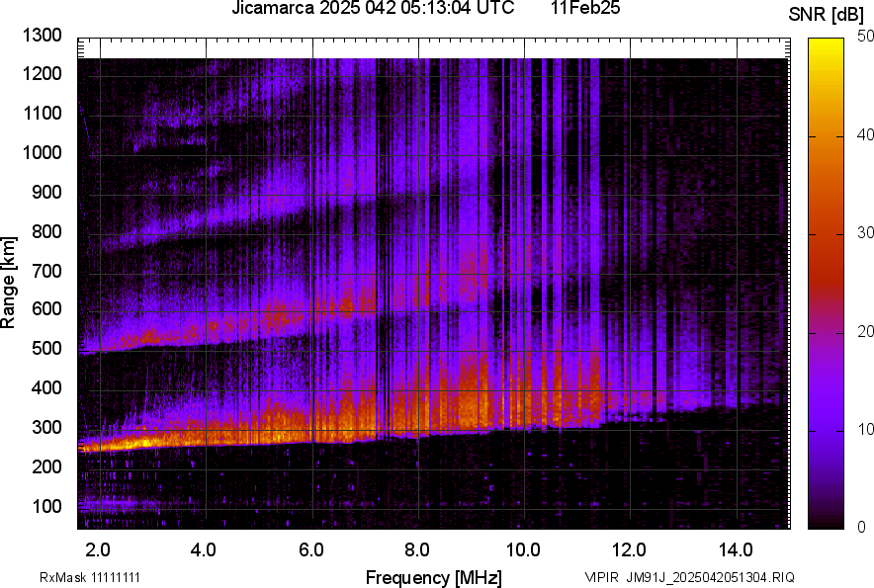Click frequency tick label '10.0'
The height and width of the screenshot is (588, 874).
[x=523, y=550]
